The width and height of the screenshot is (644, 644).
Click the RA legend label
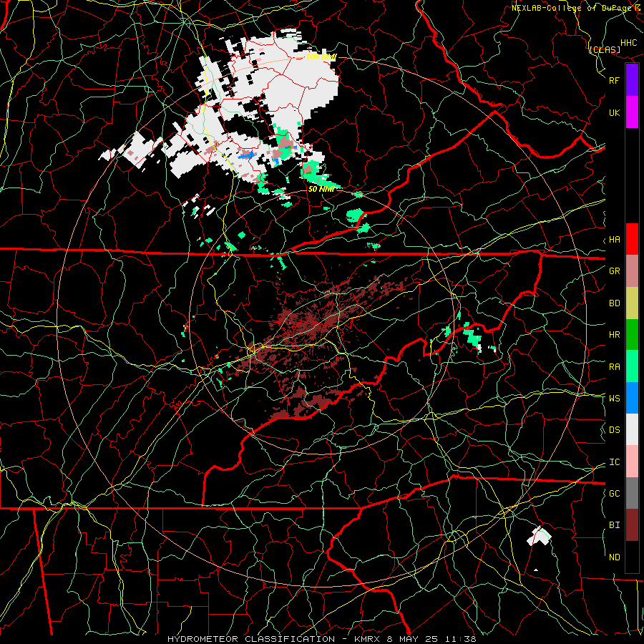pyautogui.click(x=615, y=367)
